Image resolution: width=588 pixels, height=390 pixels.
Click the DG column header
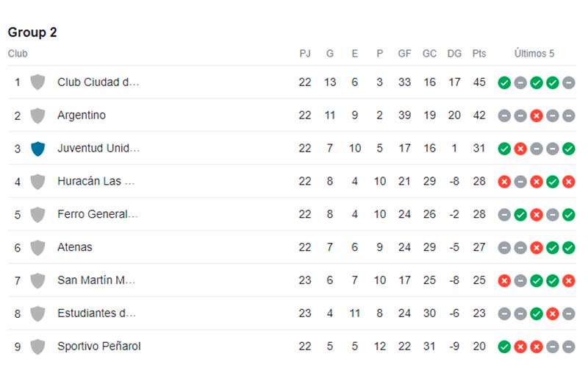[454, 54]
